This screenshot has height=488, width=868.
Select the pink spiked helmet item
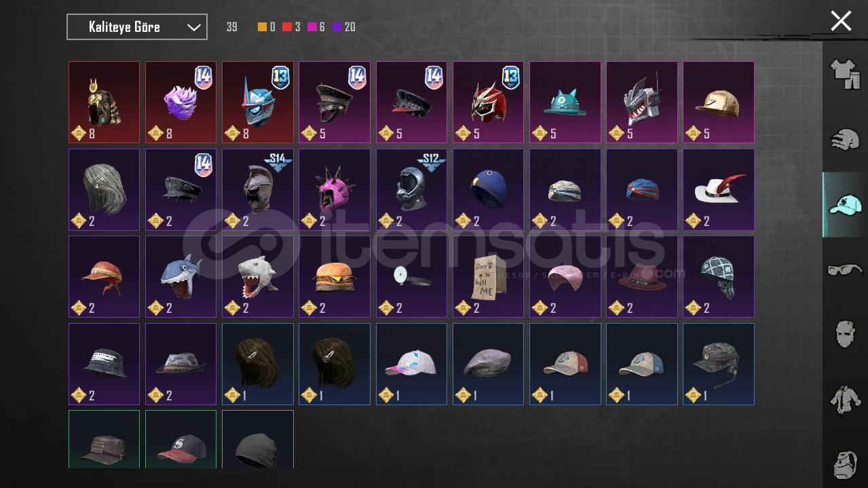[335, 189]
